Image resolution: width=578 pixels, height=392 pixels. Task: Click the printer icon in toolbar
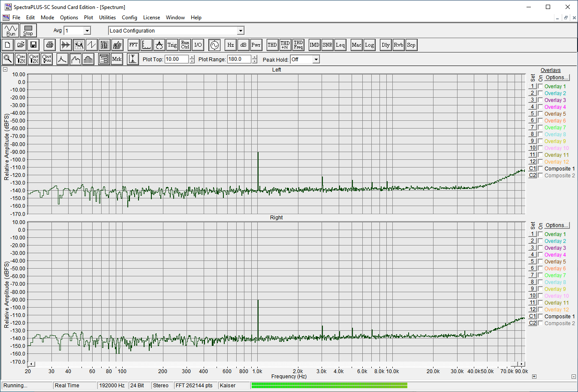(x=50, y=45)
